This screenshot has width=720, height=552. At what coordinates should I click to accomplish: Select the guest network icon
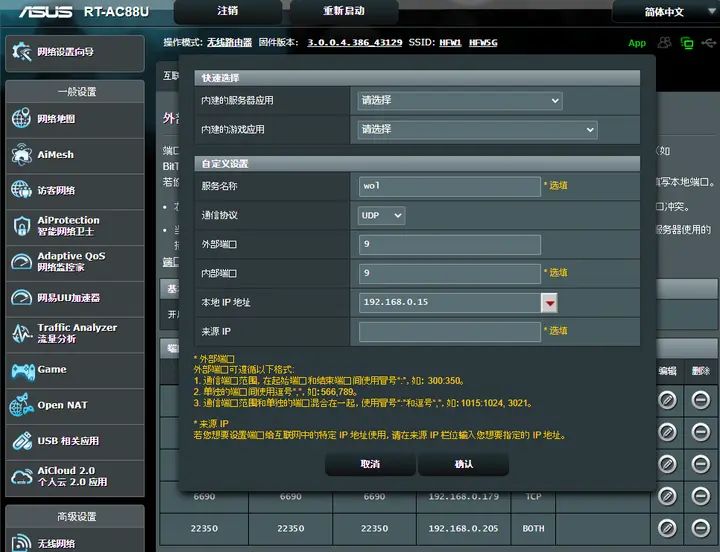click(x=21, y=190)
